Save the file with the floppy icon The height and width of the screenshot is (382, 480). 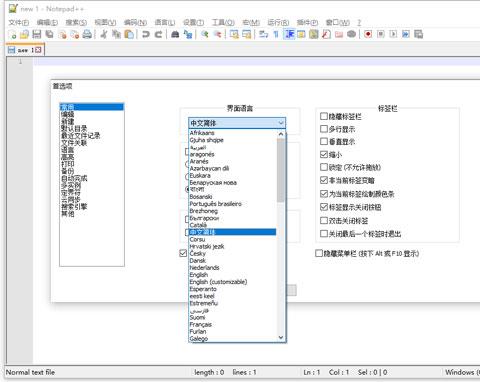(37, 34)
